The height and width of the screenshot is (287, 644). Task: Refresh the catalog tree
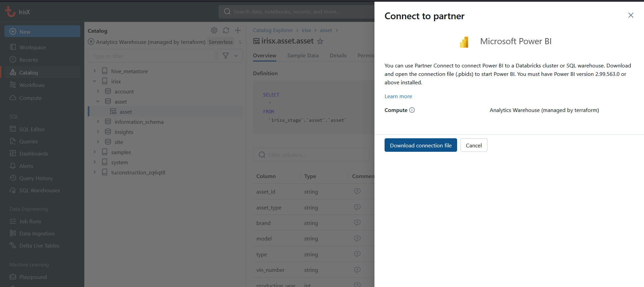(x=226, y=30)
